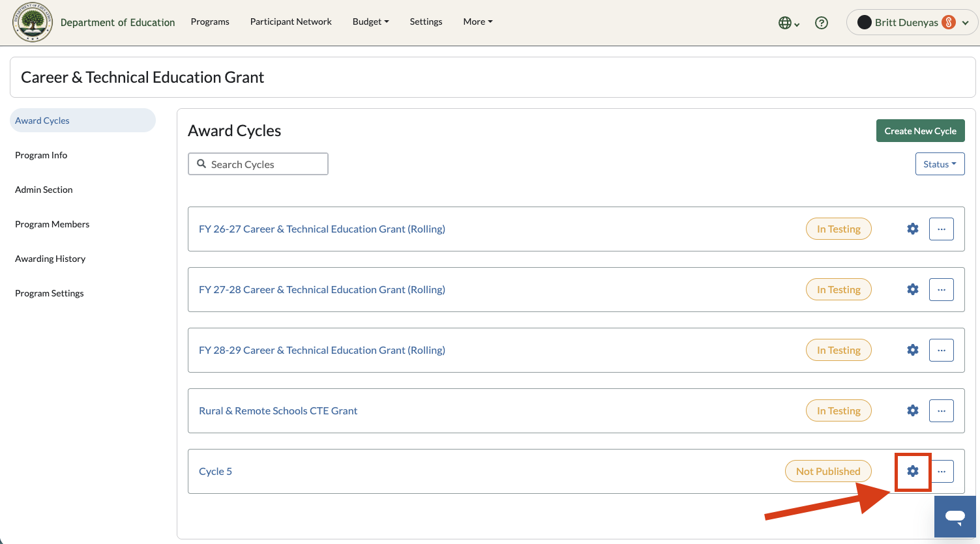Open the help question mark icon
Screen dimensions: 980x544
tap(822, 23)
